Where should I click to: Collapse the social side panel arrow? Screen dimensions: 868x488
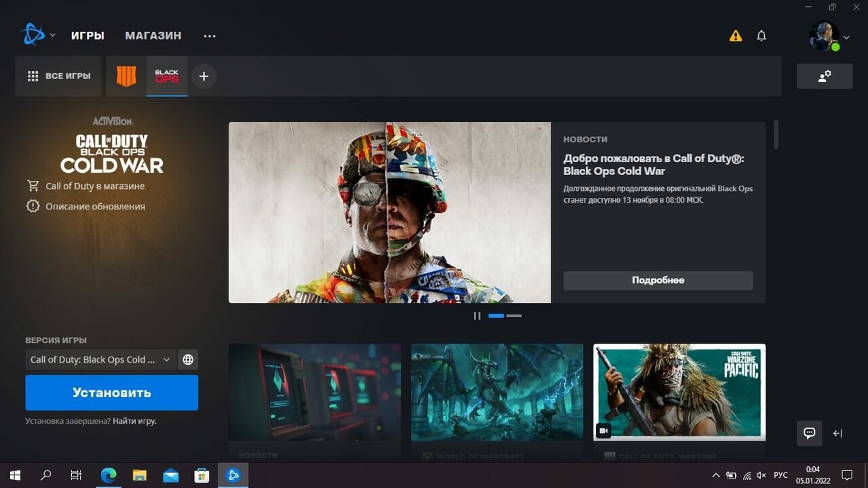pos(837,434)
